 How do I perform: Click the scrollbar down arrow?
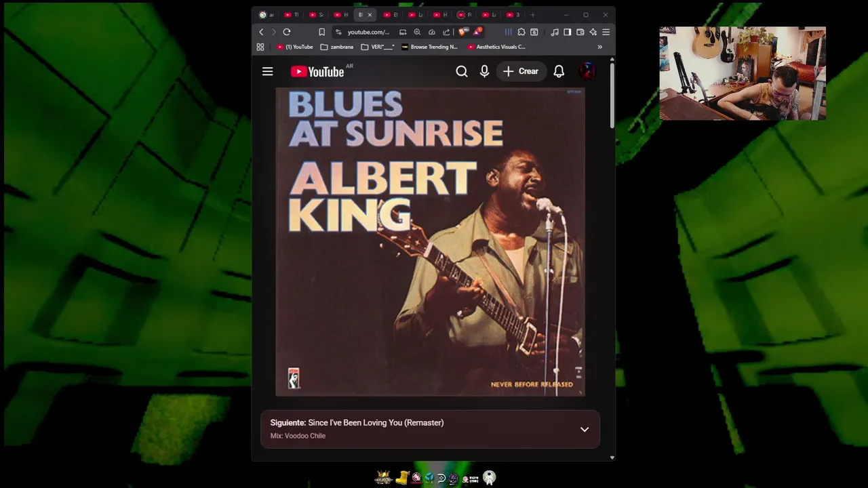point(612,457)
